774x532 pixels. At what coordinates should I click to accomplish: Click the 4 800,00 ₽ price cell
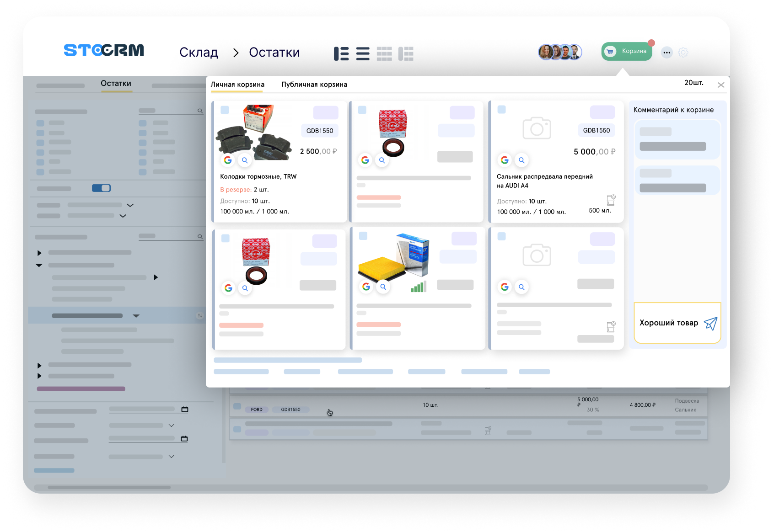pyautogui.click(x=643, y=405)
